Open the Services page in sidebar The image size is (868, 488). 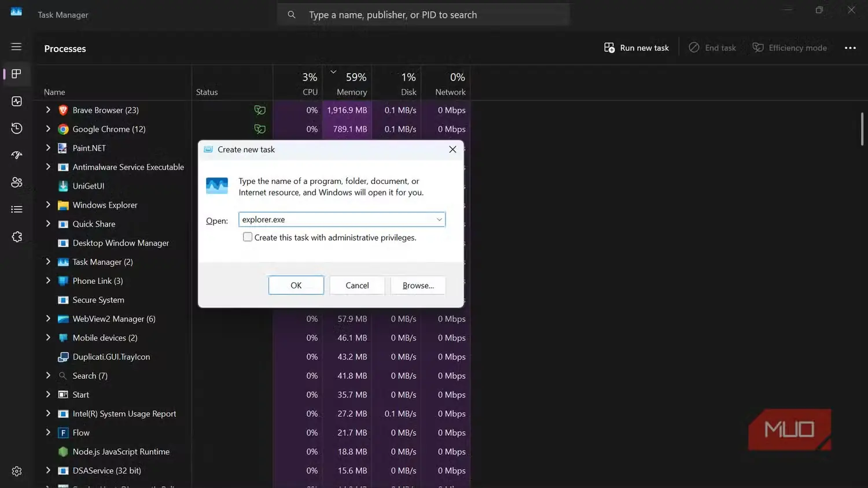pos(16,236)
